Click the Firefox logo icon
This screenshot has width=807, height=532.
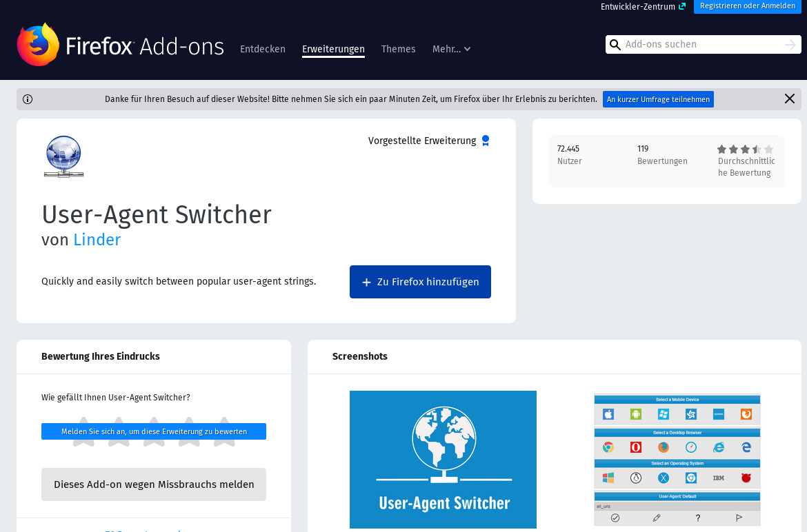(x=37, y=45)
